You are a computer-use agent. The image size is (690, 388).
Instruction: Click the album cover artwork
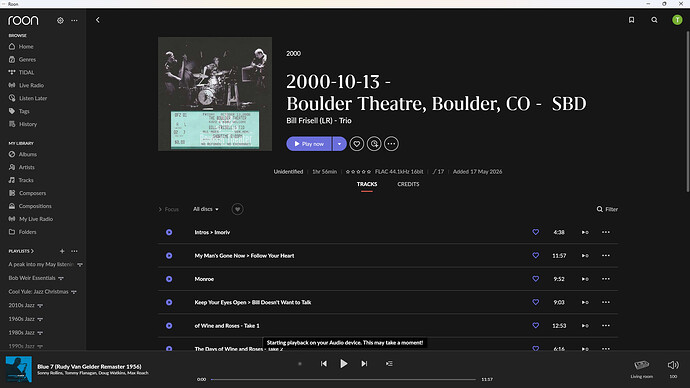point(215,94)
